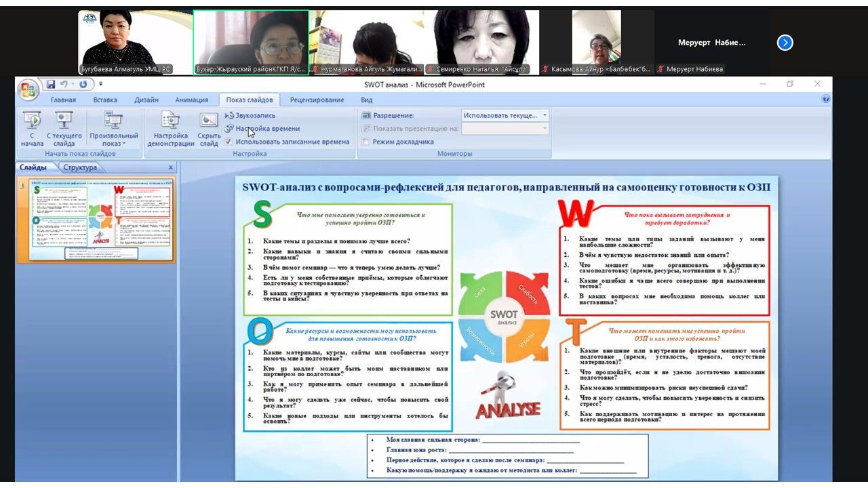The image size is (868, 488).
Task: Show next Zoom participants with blue arrow
Action: coord(785,43)
